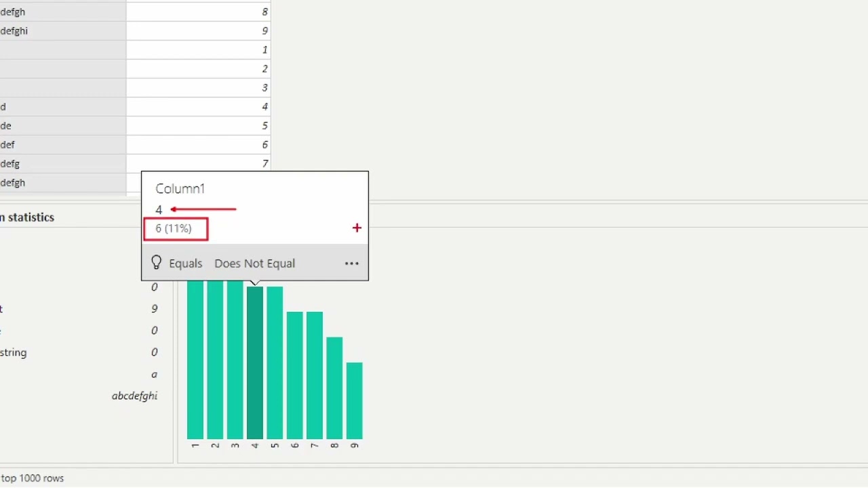Viewport: 868px width, 488px height.
Task: Select the chart bar labeled 5
Action: tap(275, 363)
